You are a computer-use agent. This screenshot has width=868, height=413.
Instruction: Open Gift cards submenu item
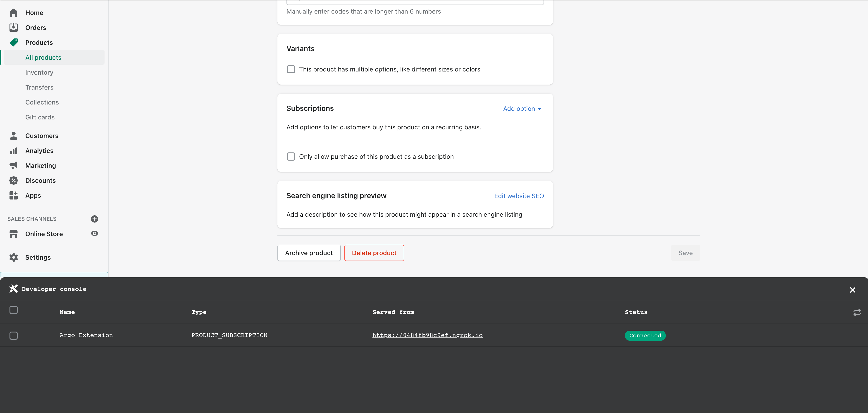tap(40, 117)
